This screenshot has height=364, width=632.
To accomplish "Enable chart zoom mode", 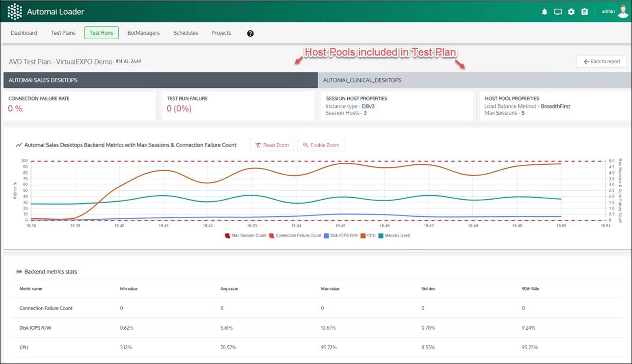I will [321, 145].
